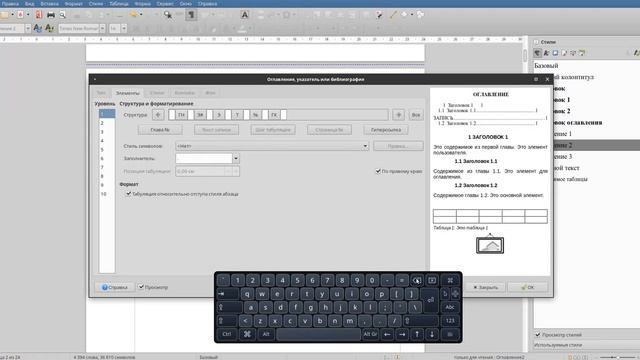Open the Table menu in the menu bar
The width and height of the screenshot is (640, 360).
pyautogui.click(x=119, y=4)
